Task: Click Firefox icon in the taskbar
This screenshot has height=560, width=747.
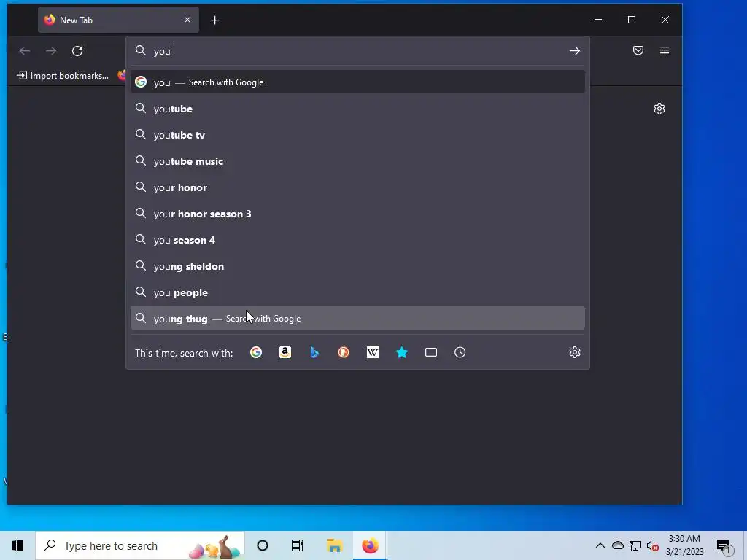Action: coord(370,545)
